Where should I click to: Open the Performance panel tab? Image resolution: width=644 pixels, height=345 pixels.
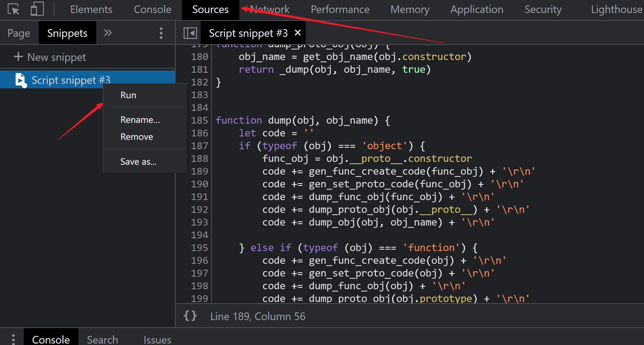point(340,10)
